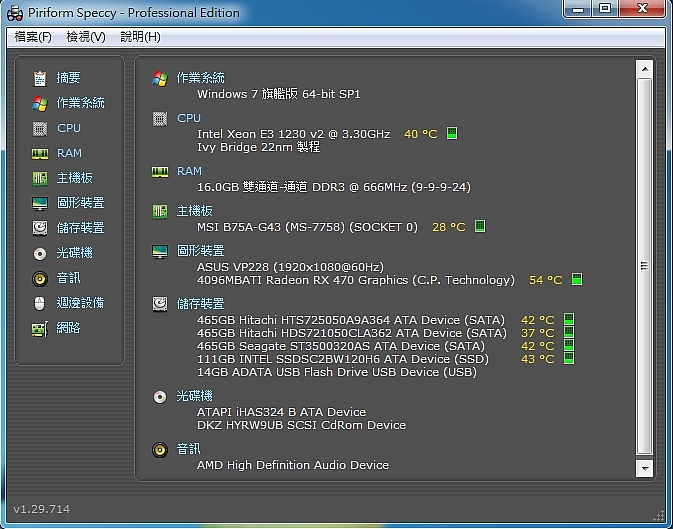
Task: Click the CPU temperature 40 °C value
Action: 421,134
